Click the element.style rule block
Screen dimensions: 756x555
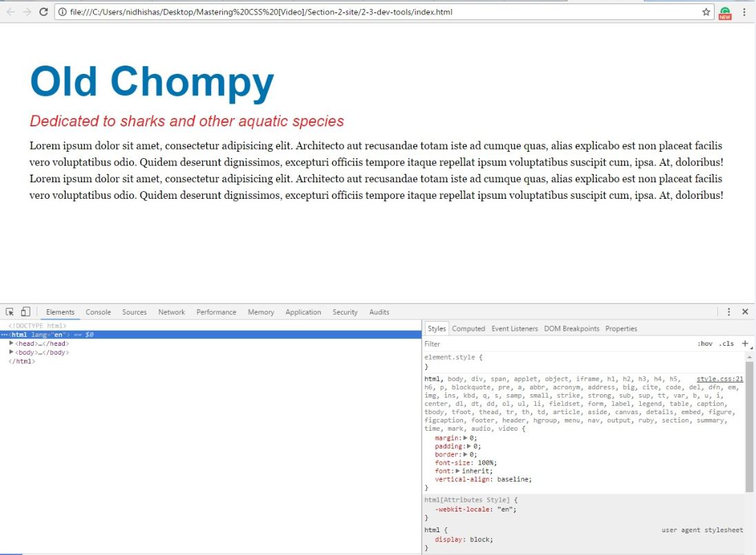point(584,362)
